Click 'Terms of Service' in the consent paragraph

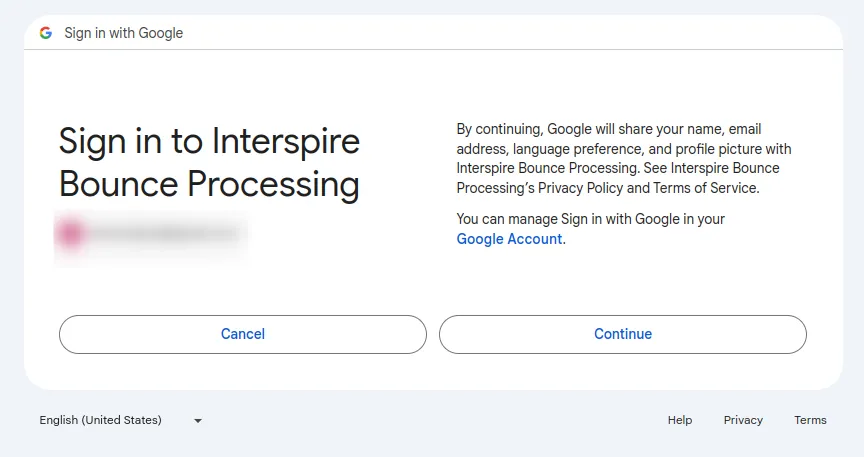click(705, 188)
